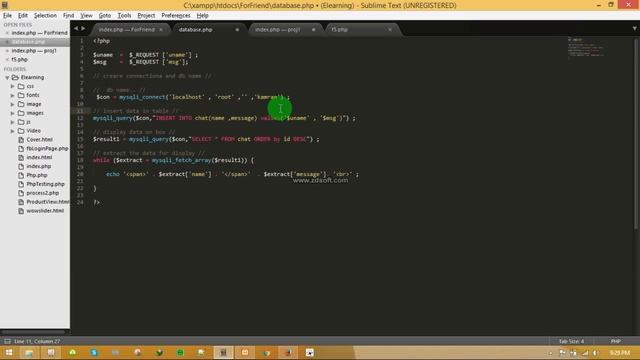This screenshot has height=360, width=640.
Task: Go to next tab with right arrow
Action: (83, 29)
